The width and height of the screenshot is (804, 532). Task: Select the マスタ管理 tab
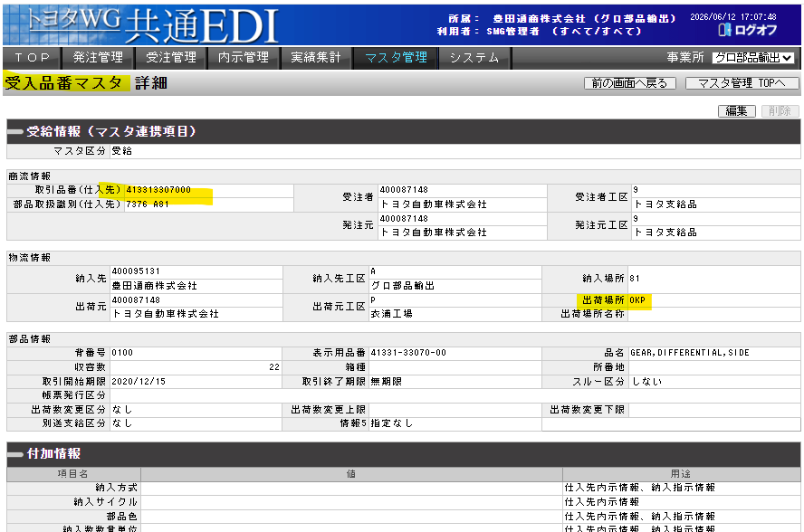coord(396,58)
